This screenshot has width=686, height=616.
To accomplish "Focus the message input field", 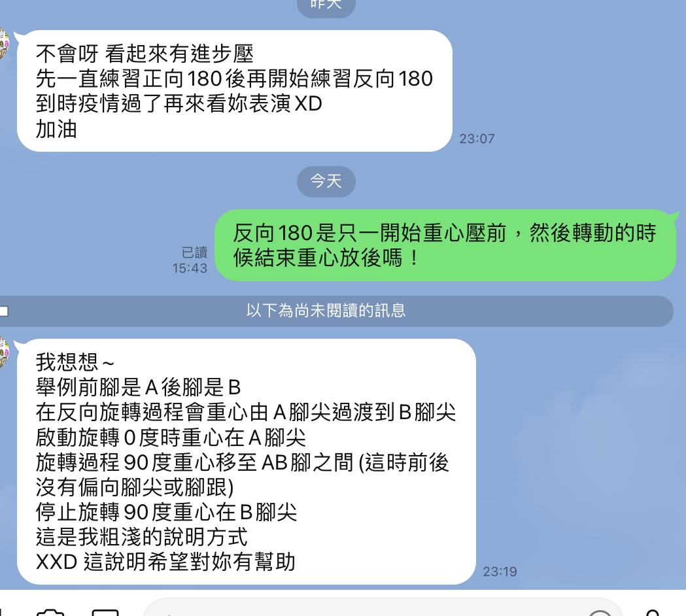I will click(x=383, y=608).
